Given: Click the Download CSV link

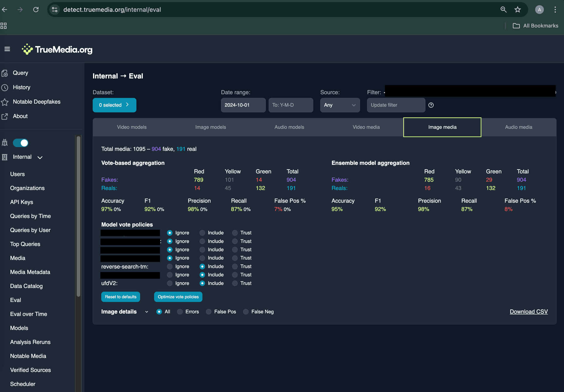Looking at the screenshot, I should pyautogui.click(x=528, y=312).
